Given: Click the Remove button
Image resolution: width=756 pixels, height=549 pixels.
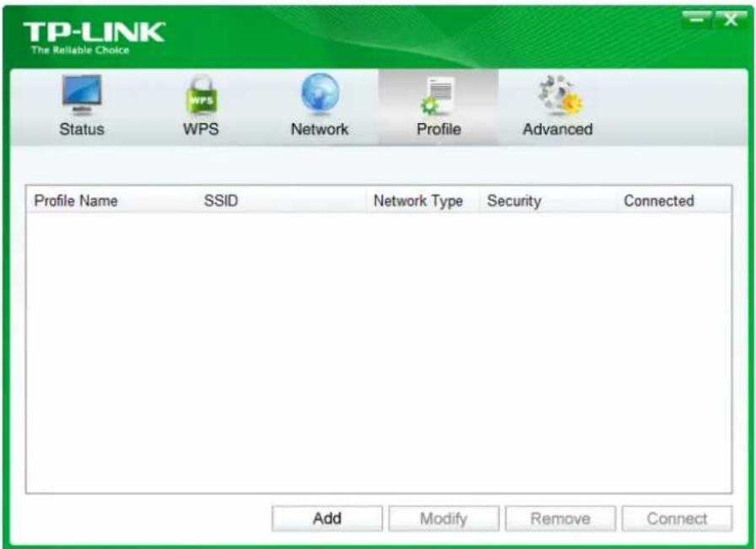Looking at the screenshot, I should pyautogui.click(x=560, y=519).
